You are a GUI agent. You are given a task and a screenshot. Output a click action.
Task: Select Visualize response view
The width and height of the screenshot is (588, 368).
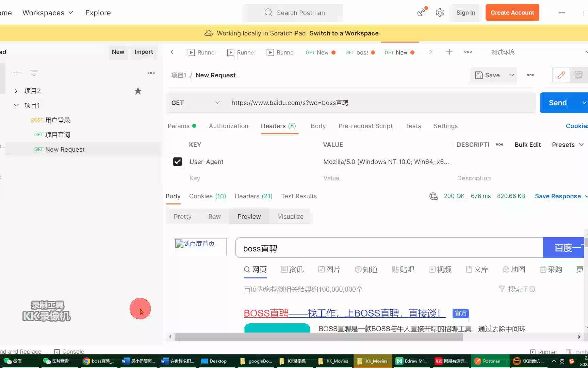[291, 217]
